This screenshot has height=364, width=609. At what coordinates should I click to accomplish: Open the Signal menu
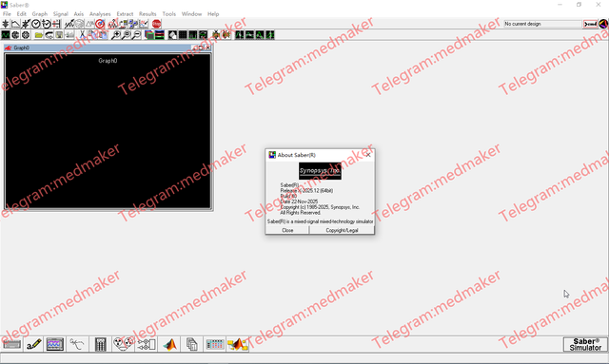tap(60, 14)
